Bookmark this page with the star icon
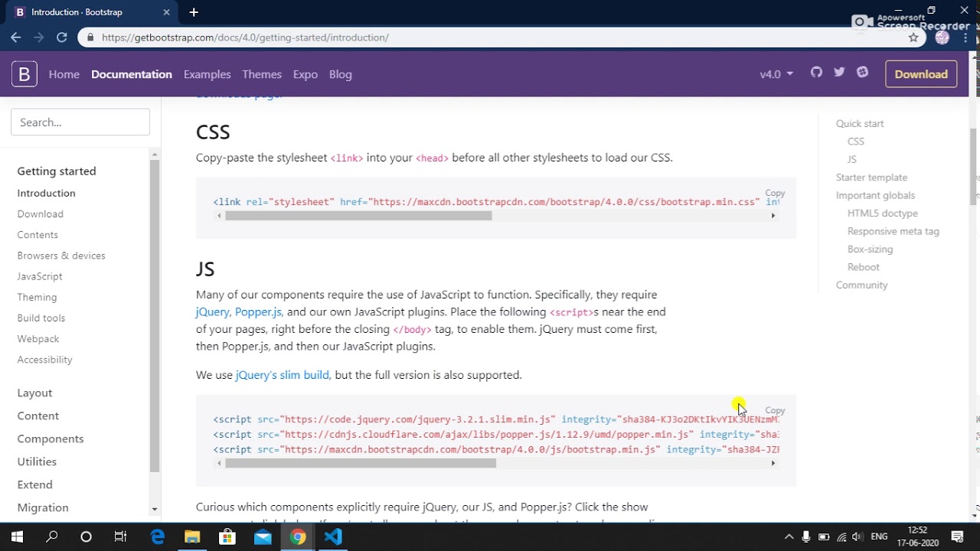Screen dimensions: 980x551 pos(913,37)
